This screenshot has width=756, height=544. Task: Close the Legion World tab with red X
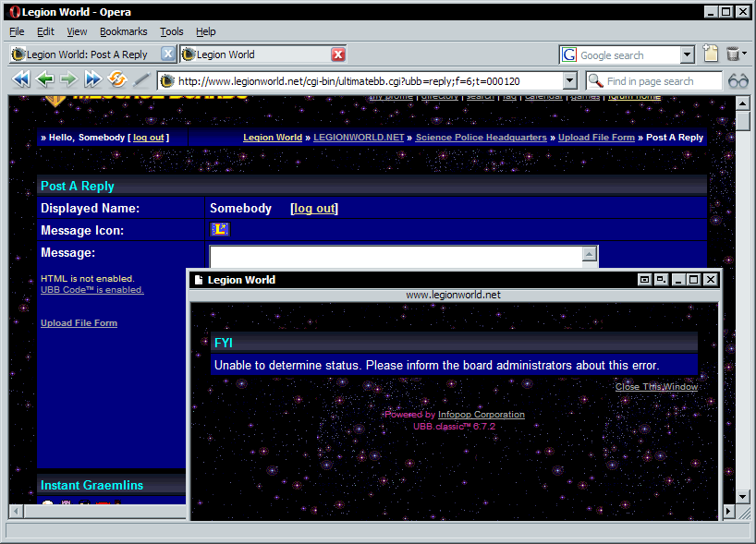coord(338,54)
